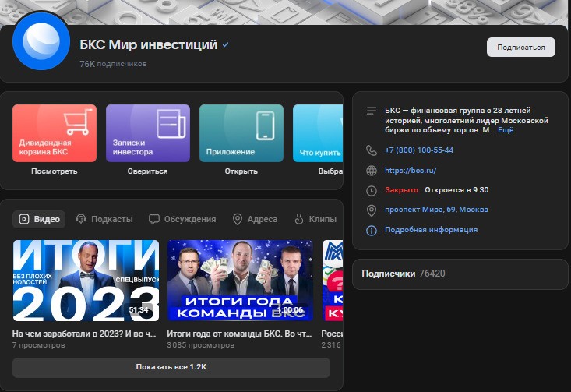Click the play icon in the Видео tab
Screen dimensions: 571x392
click(24, 219)
